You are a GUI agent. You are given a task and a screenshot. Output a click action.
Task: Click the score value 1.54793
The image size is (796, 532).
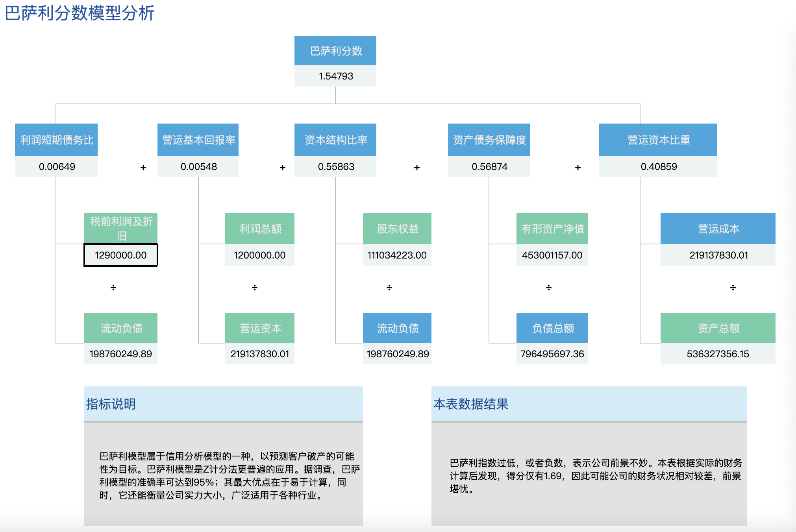click(335, 76)
